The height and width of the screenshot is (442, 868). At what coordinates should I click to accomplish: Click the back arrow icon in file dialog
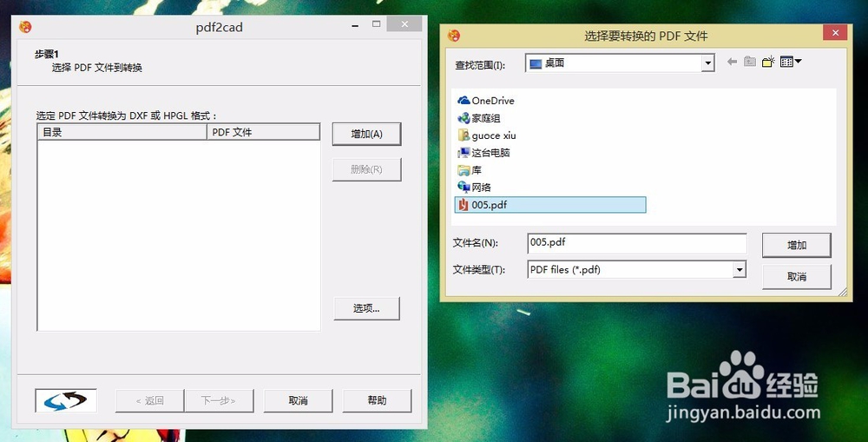[732, 62]
